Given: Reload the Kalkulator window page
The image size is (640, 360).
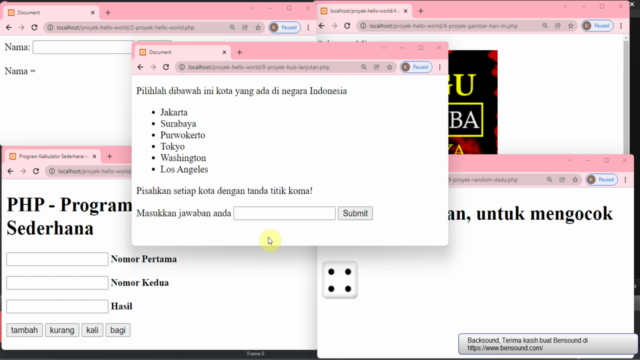Looking at the screenshot, I should 36,171.
